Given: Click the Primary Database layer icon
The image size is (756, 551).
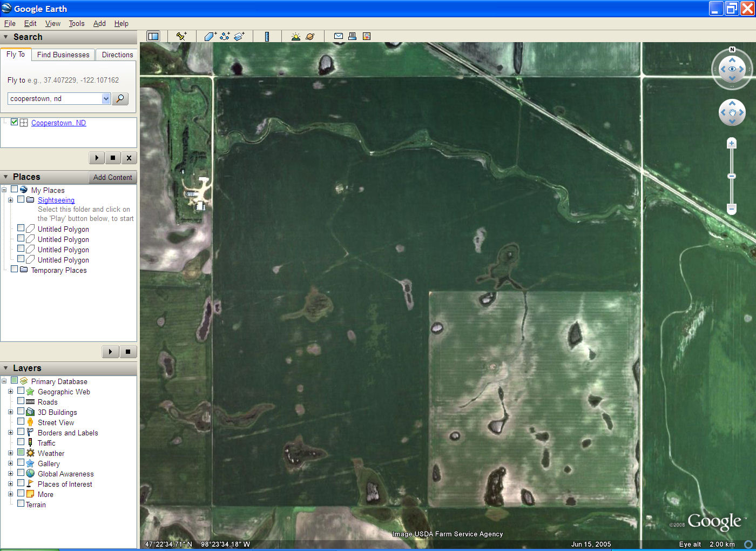Looking at the screenshot, I should pos(24,381).
